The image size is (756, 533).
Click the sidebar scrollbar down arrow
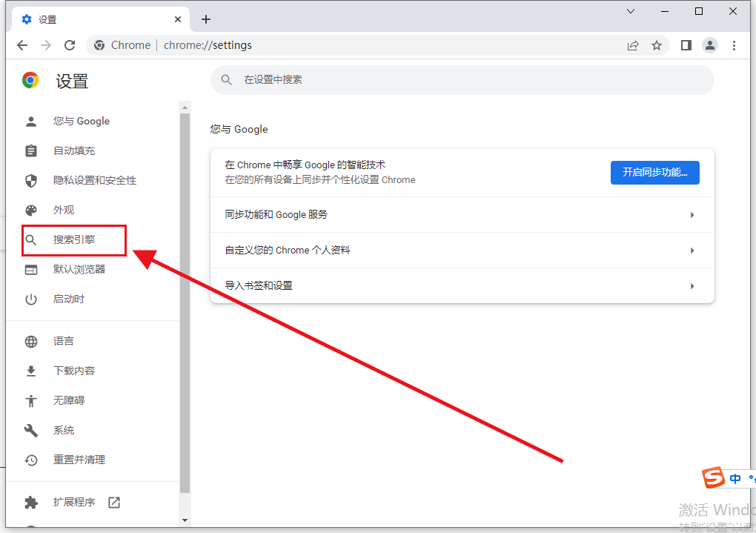pos(185,520)
